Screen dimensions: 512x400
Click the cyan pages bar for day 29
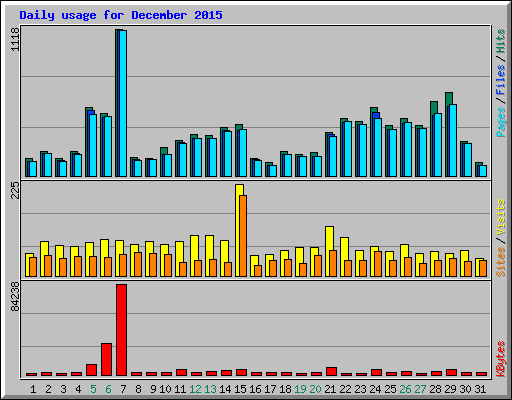point(453,140)
